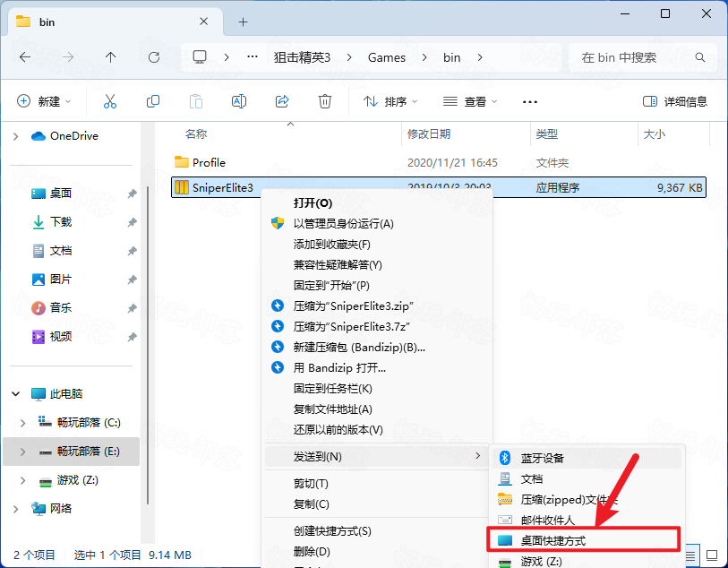Image resolution: width=728 pixels, height=568 pixels.
Task: Click the search magnifier icon
Action: pos(699,57)
